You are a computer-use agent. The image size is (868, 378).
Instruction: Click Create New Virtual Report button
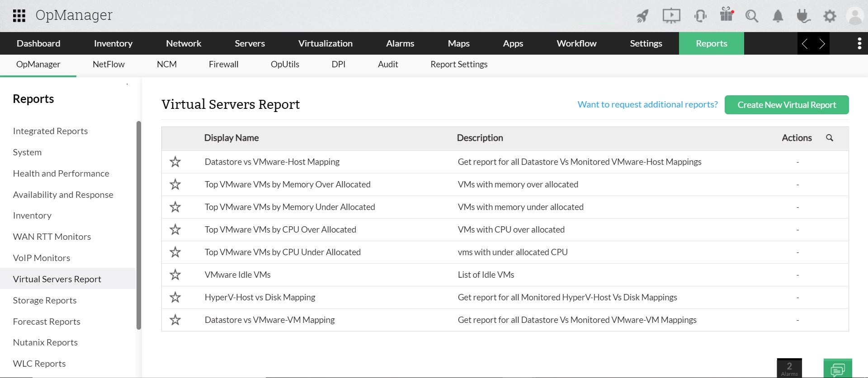786,105
